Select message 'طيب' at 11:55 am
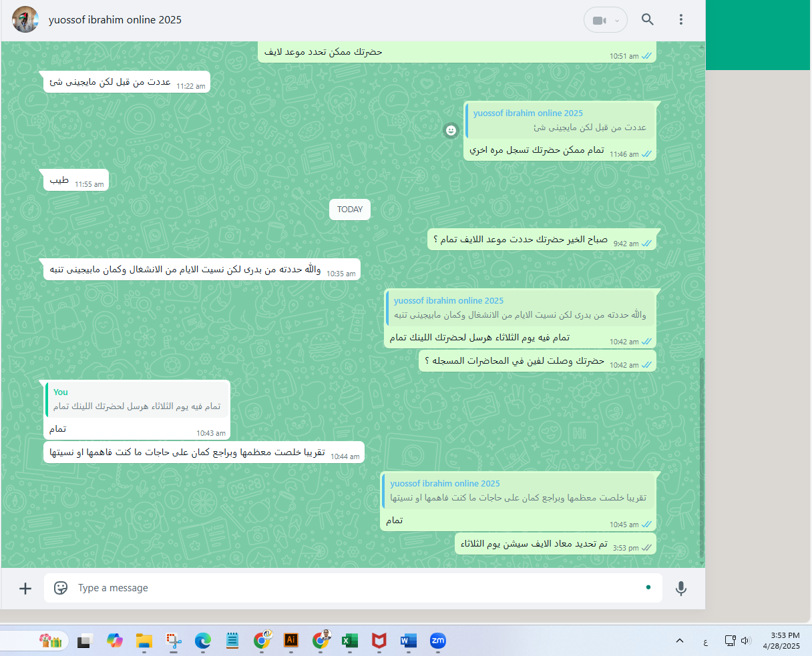The height and width of the screenshot is (656, 812). (x=76, y=180)
